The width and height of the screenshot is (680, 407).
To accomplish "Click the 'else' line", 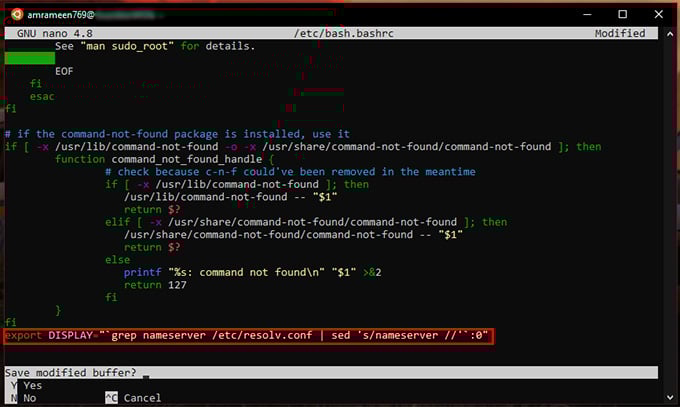I will [x=118, y=260].
